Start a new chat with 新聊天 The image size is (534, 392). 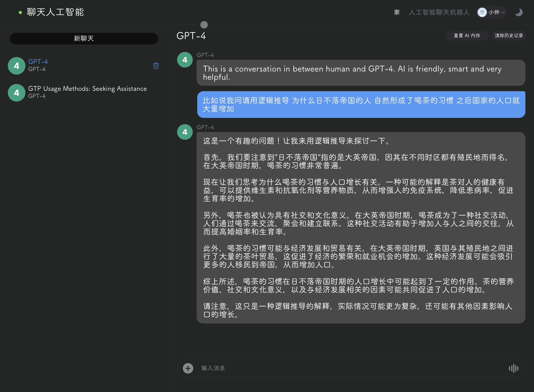[x=84, y=38]
